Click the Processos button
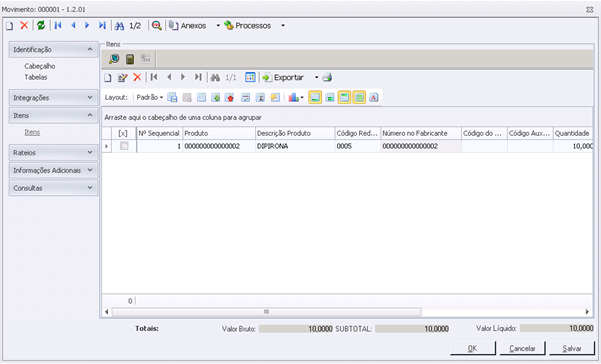The image size is (601, 364). click(x=248, y=26)
